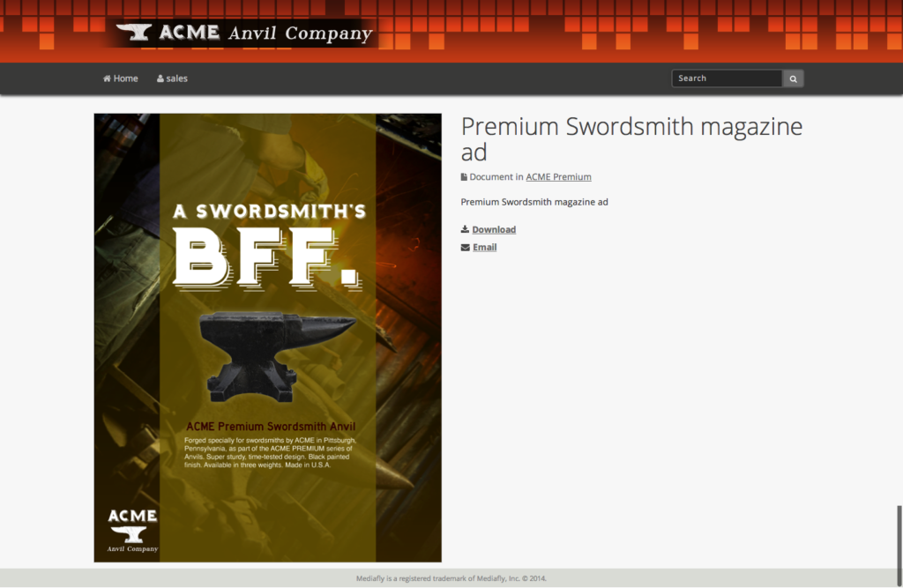The width and height of the screenshot is (903, 588).
Task: Select the 'Premium Swordsmith magazine ad' description text
Action: click(534, 202)
